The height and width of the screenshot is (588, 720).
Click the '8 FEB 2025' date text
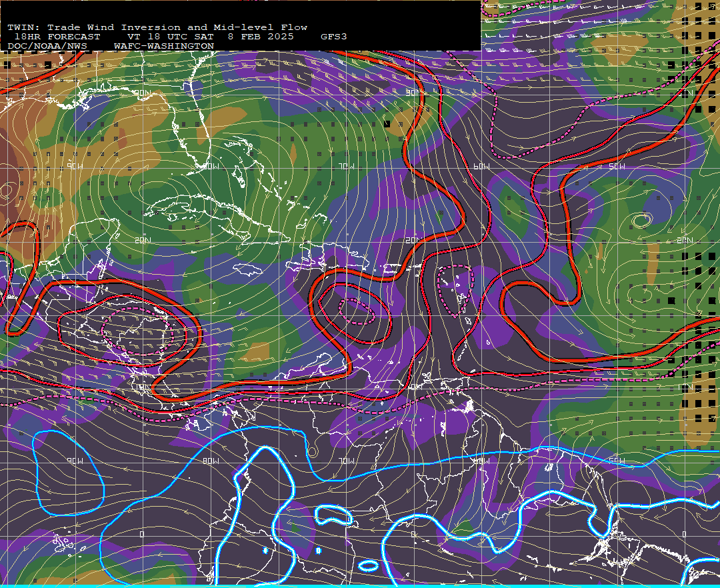(x=261, y=37)
